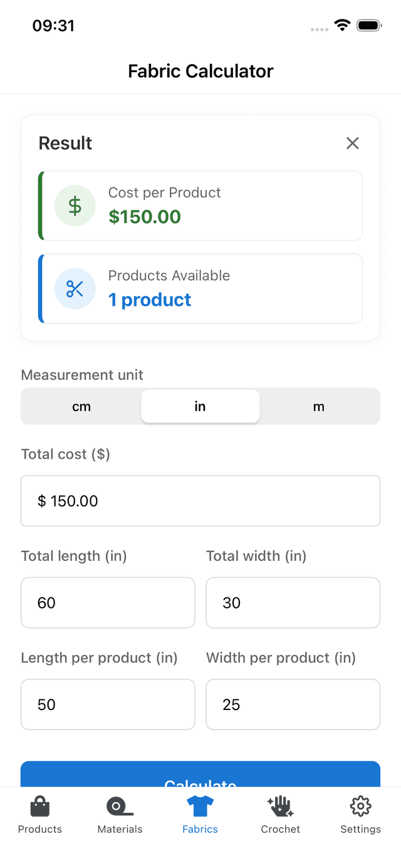Tap the scissors icon in Products Available
This screenshot has height=868, width=401.
pyautogui.click(x=75, y=288)
